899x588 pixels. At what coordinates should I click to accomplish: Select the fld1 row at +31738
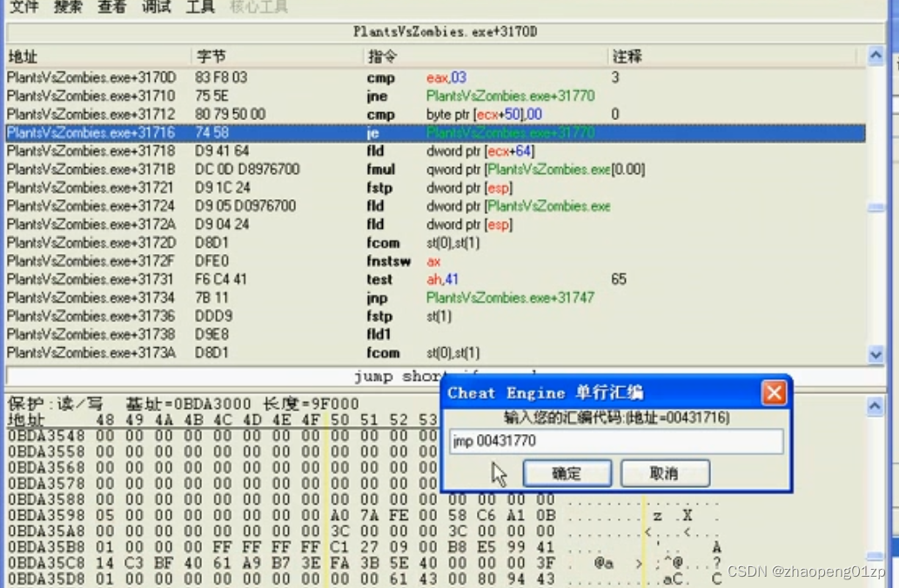pos(435,334)
